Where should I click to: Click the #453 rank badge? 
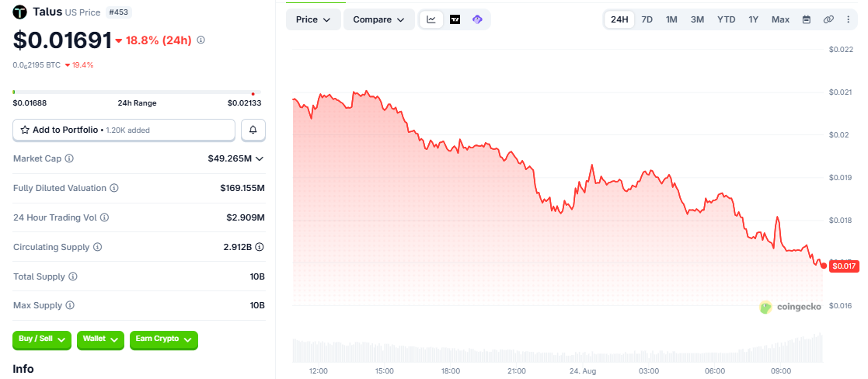[x=119, y=12]
